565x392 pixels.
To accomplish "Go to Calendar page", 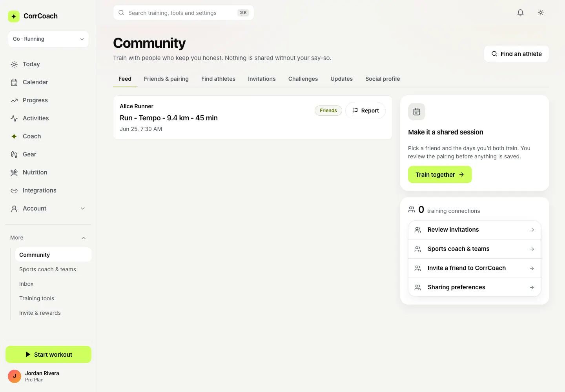I will coord(48,82).
